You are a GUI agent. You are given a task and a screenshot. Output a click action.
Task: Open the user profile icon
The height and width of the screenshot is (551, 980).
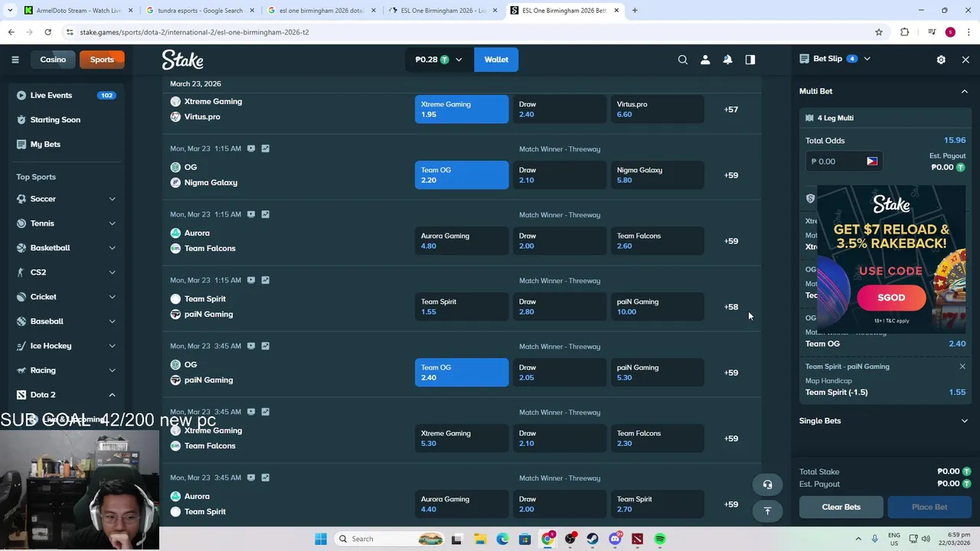click(705, 60)
